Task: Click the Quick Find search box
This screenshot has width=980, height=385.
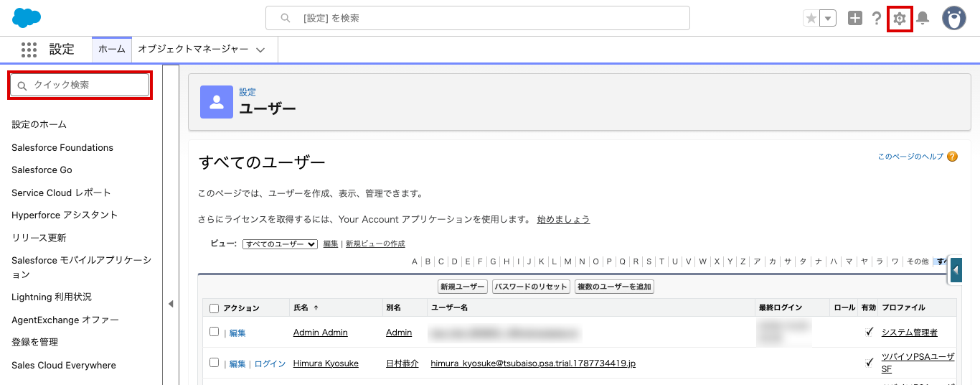Action: click(80, 85)
